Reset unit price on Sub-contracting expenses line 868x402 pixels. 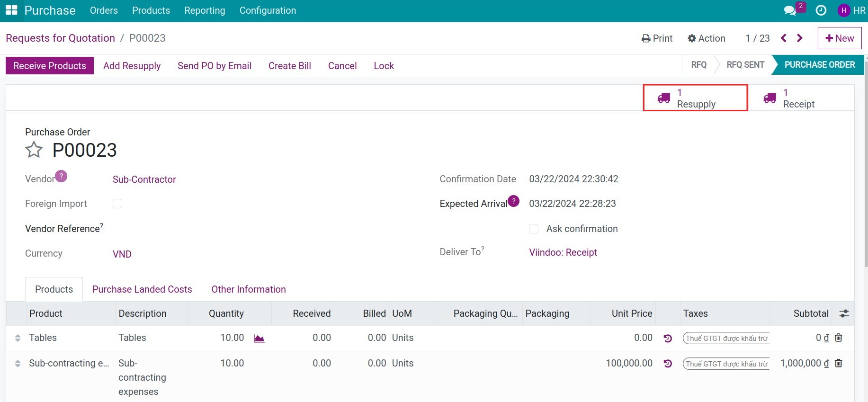668,364
